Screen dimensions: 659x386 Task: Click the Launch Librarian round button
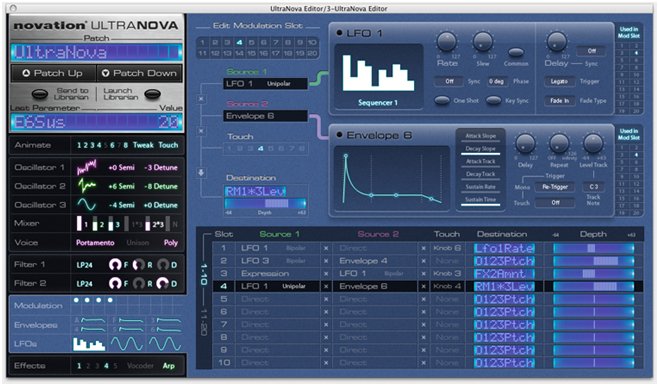152,94
